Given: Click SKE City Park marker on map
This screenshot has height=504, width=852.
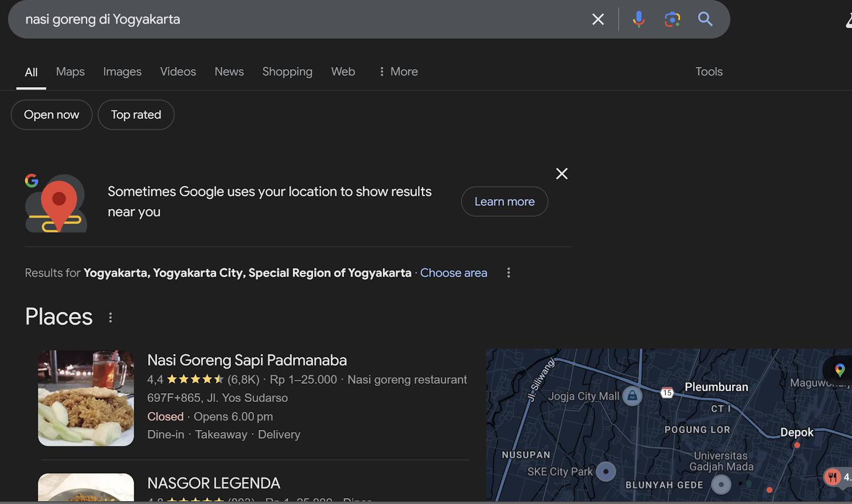Looking at the screenshot, I should click(x=606, y=471).
